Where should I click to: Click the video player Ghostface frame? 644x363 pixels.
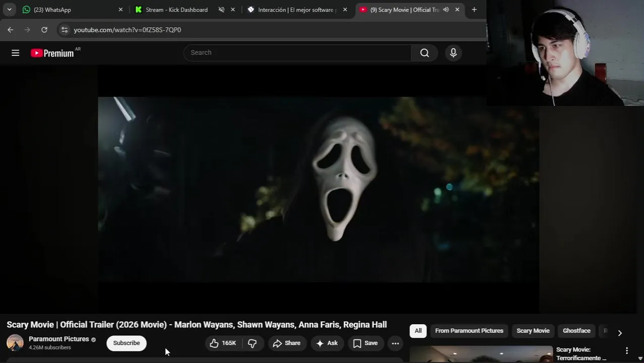[318, 189]
